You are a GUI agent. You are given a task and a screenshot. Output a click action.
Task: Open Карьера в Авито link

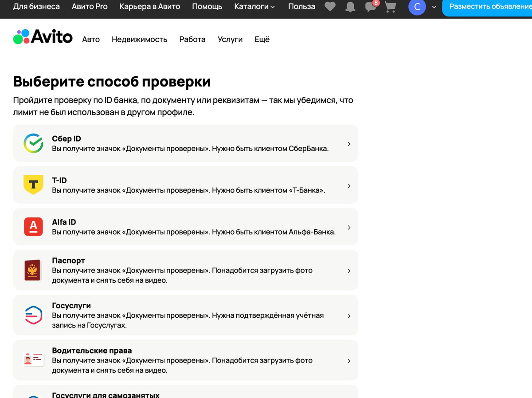pos(150,7)
